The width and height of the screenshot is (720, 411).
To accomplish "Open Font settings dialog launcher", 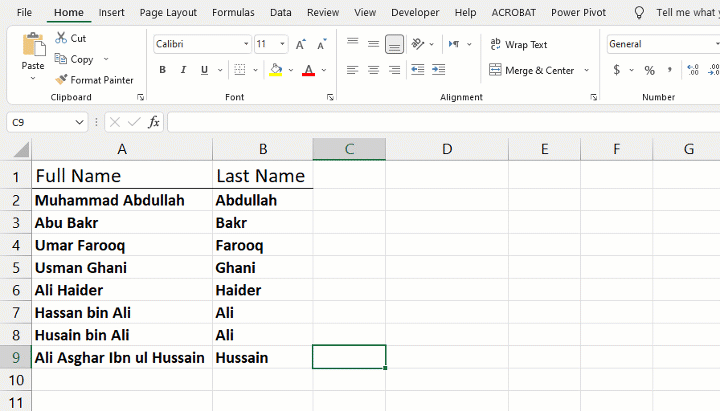I will pyautogui.click(x=330, y=97).
